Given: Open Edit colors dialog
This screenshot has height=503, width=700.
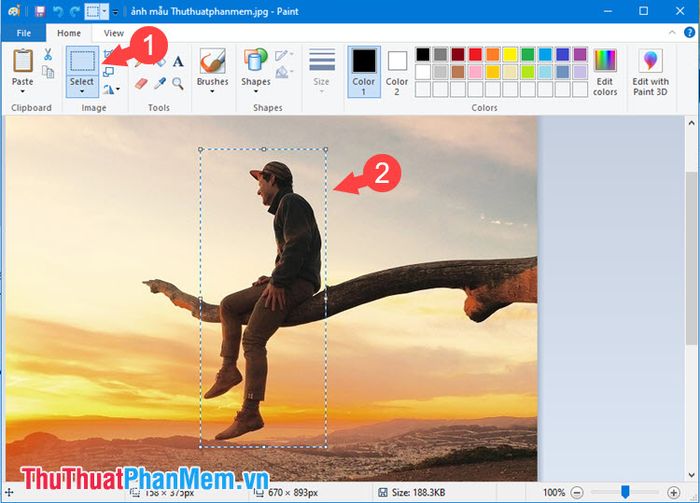Looking at the screenshot, I should tap(605, 71).
